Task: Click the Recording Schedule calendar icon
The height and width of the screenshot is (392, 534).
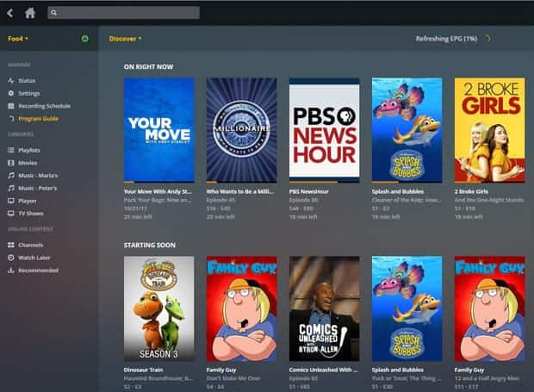Action: (x=11, y=106)
